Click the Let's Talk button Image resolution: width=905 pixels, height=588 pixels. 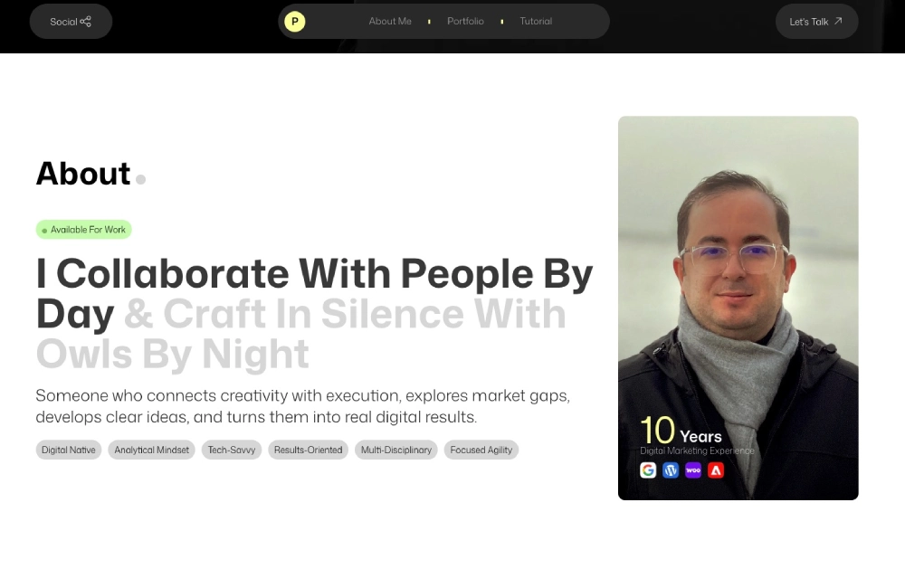(x=816, y=22)
